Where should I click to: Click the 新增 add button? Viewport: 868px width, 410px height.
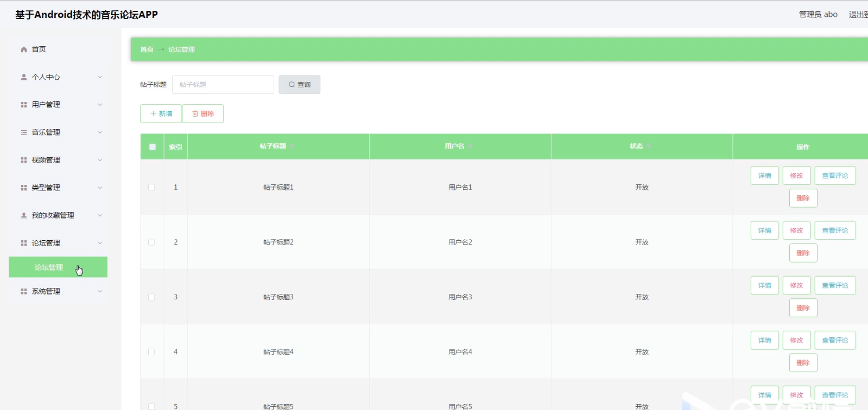[161, 113]
